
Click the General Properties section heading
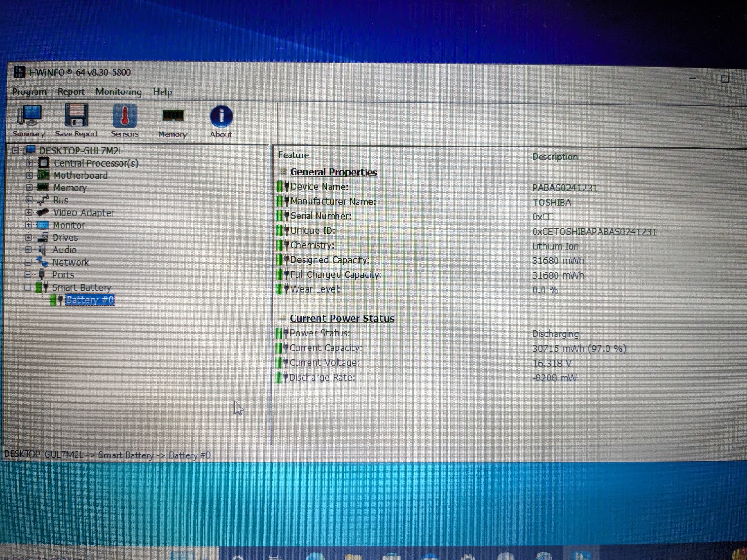coord(334,172)
